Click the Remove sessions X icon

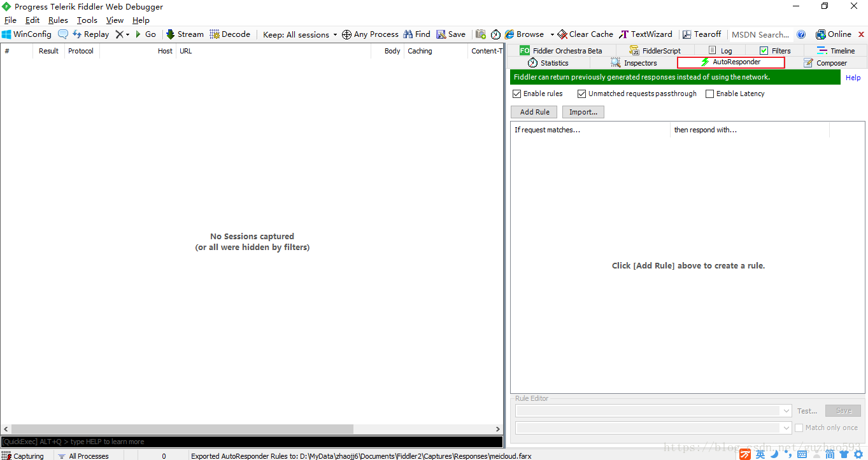click(119, 34)
